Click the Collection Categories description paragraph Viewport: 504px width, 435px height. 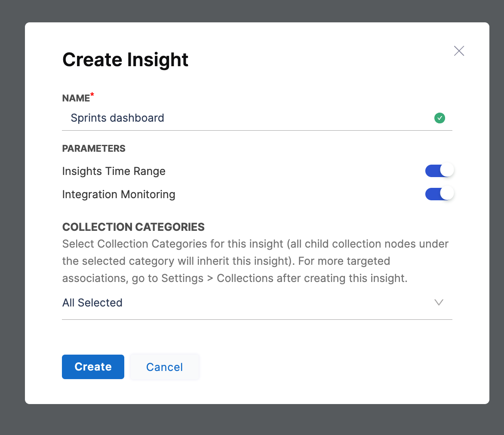click(x=255, y=261)
